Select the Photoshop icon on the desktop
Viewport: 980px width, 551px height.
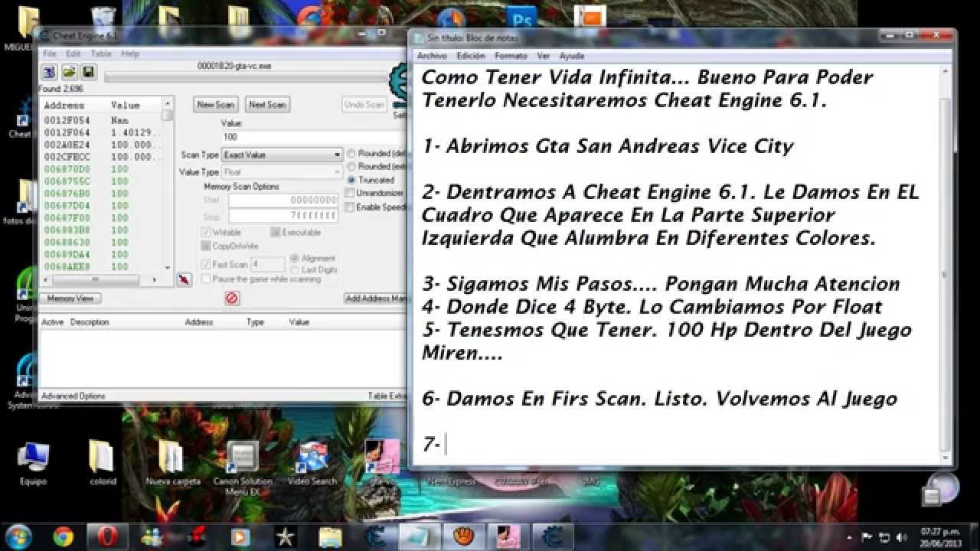pyautogui.click(x=524, y=18)
